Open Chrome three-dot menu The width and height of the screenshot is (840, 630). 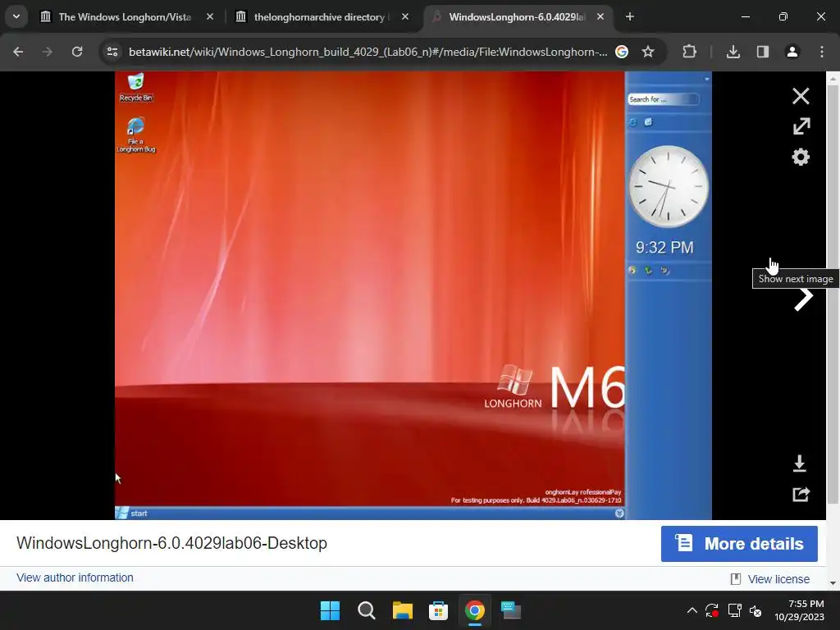point(822,52)
